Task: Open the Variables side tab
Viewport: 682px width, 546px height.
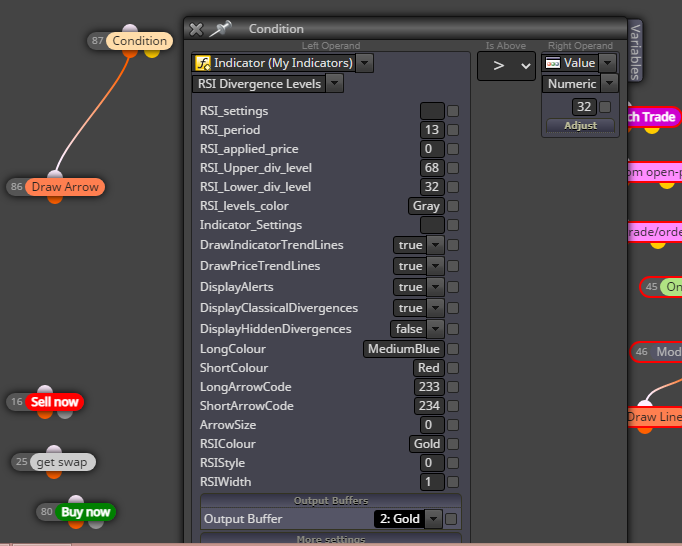Action: [x=635, y=51]
